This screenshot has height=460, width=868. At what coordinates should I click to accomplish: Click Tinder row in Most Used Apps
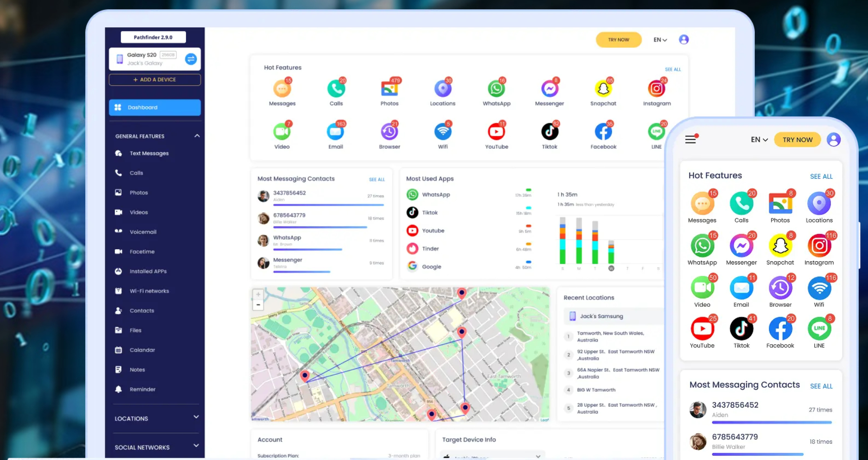469,249
